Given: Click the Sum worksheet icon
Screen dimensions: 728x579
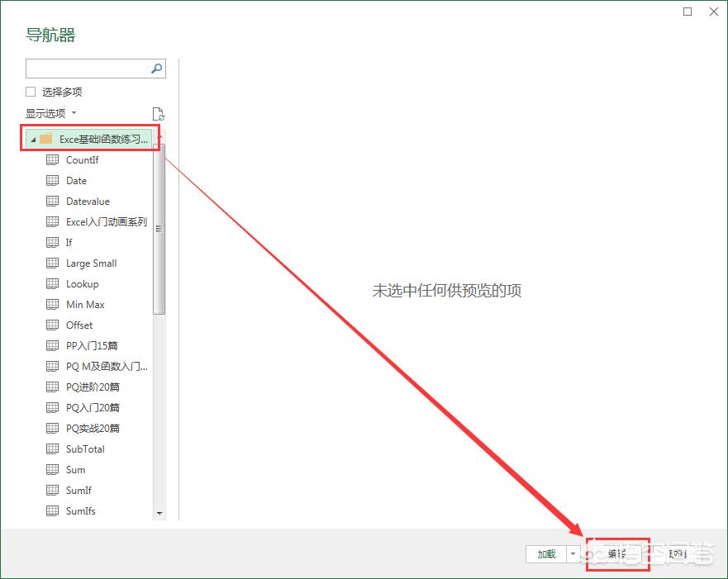Looking at the screenshot, I should (x=53, y=469).
